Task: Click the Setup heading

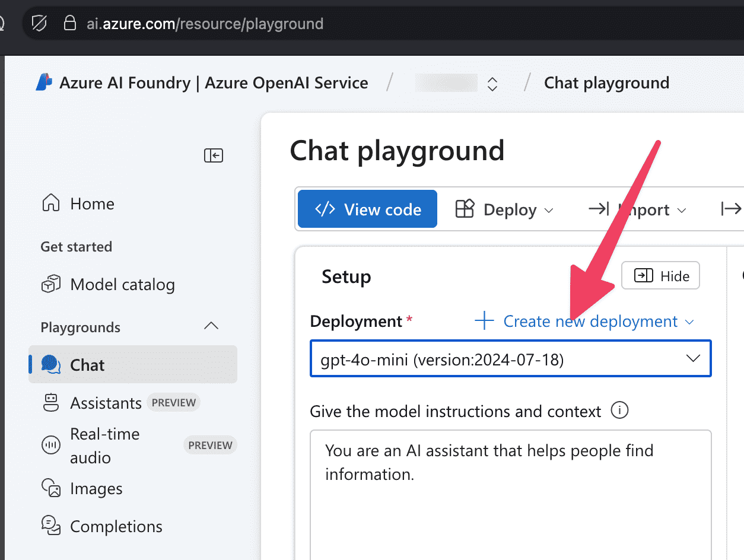Action: coord(346,276)
